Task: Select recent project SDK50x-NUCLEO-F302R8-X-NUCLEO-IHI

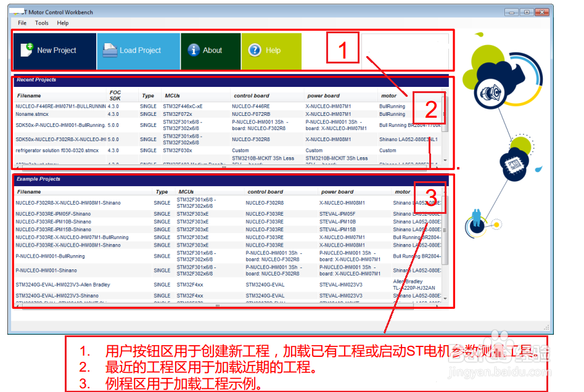Action: pyautogui.click(x=60, y=139)
